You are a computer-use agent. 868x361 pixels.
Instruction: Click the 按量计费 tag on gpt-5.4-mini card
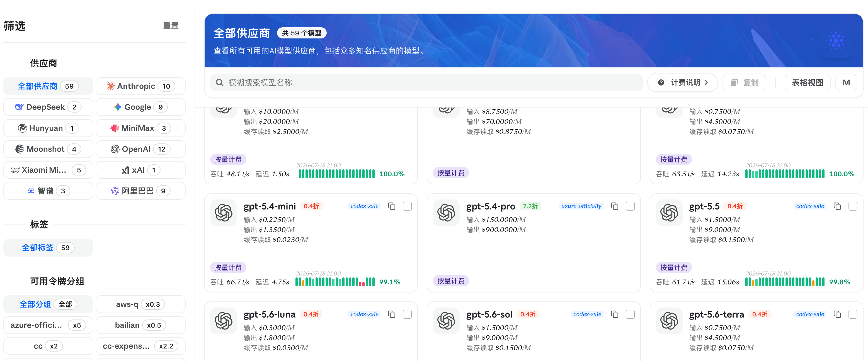coord(228,268)
